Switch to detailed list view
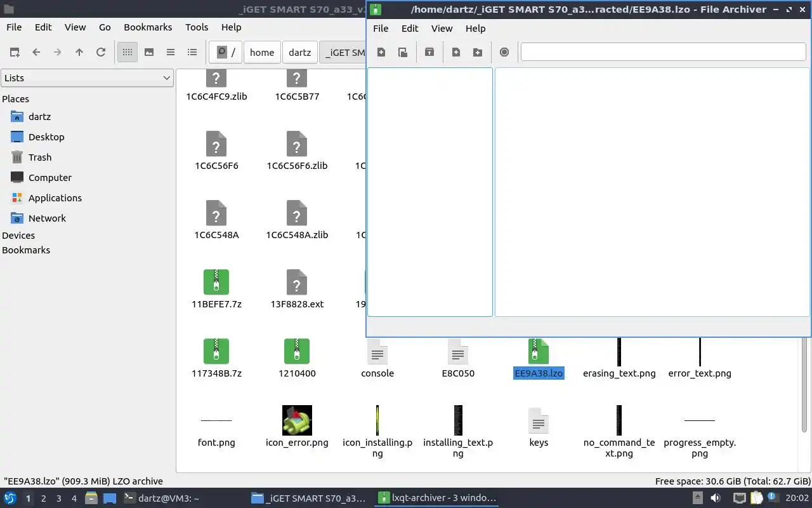 pos(192,52)
